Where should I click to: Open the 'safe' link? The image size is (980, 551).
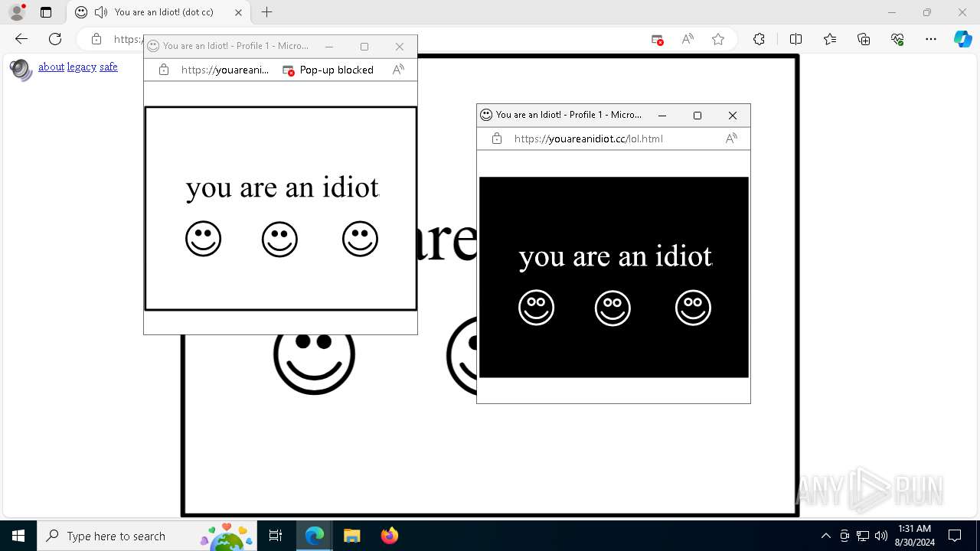(109, 67)
